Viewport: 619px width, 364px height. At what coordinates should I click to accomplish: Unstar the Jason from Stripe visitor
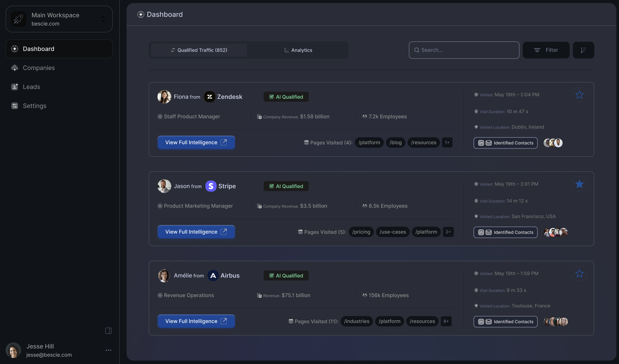(x=579, y=184)
